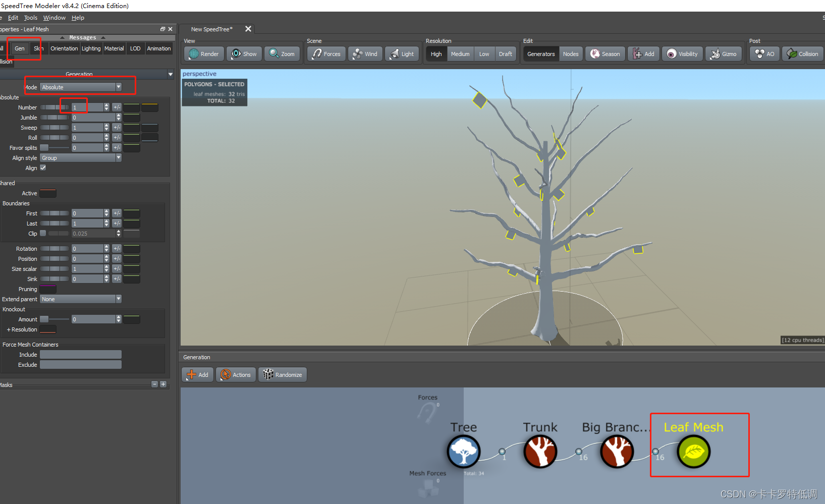This screenshot has width=825, height=504.
Task: Close the New SpeedTree tab
Action: coord(248,29)
